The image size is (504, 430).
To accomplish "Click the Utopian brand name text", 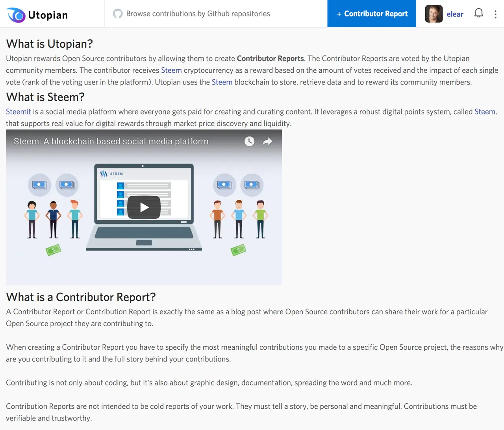I will pyautogui.click(x=48, y=15).
